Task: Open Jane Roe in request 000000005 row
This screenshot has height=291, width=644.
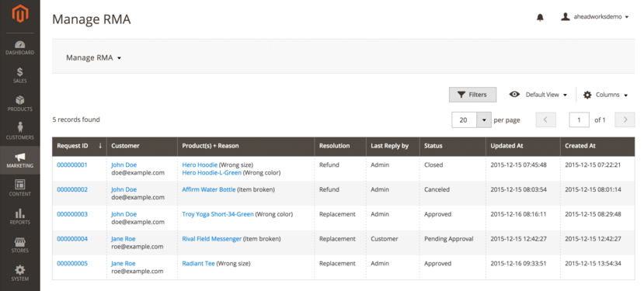Action: click(x=124, y=264)
